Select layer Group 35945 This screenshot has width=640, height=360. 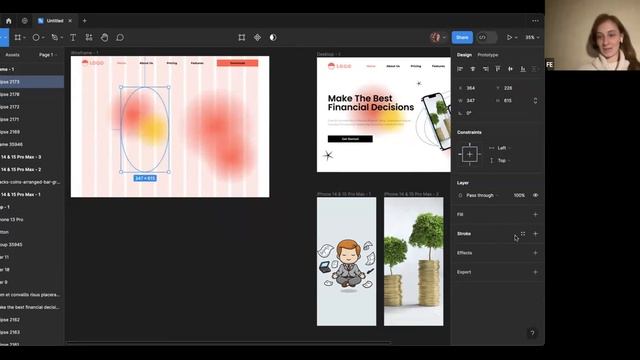[x=32, y=244]
